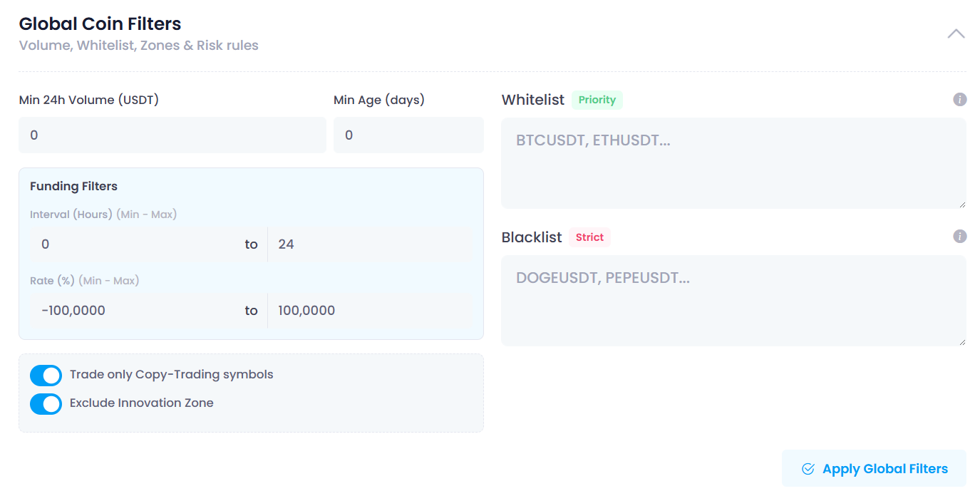Screen dimensions: 980x491
Task: Click the Whitelist resize handle
Action: point(962,205)
